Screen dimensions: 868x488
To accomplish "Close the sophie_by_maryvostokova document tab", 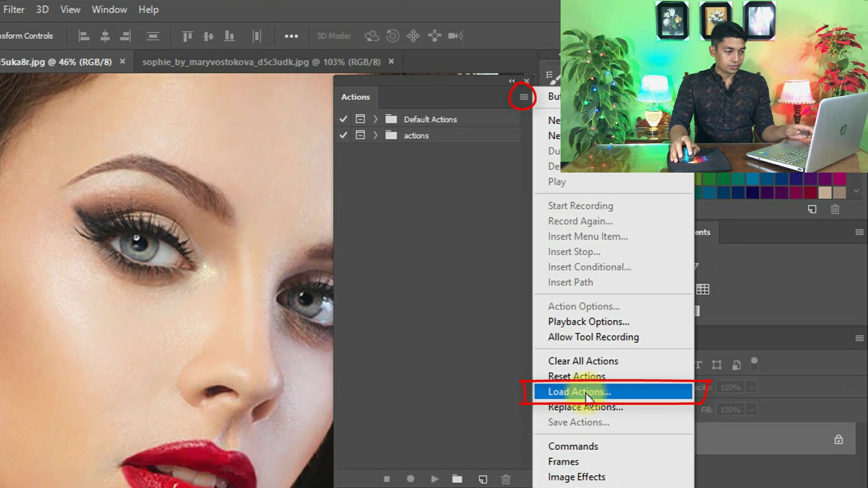I will 391,61.
